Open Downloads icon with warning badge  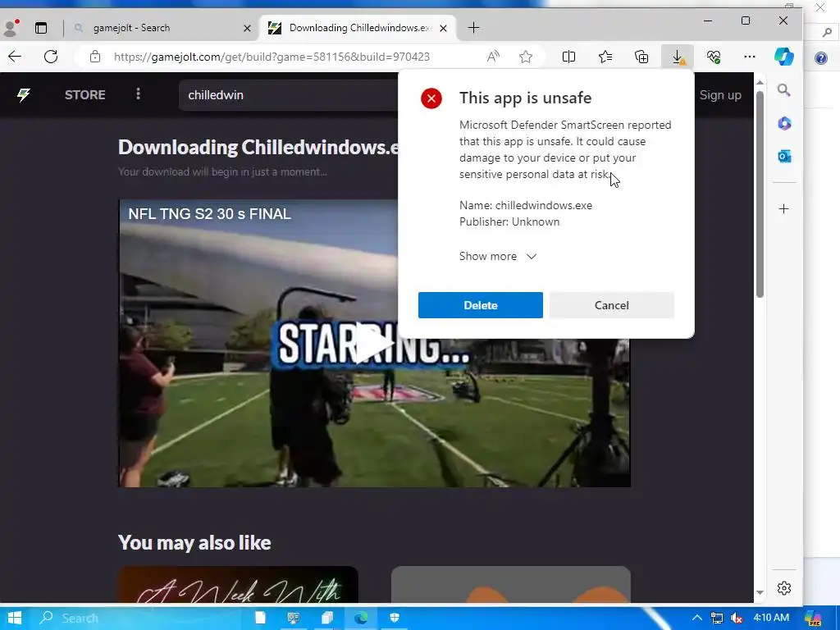678,57
